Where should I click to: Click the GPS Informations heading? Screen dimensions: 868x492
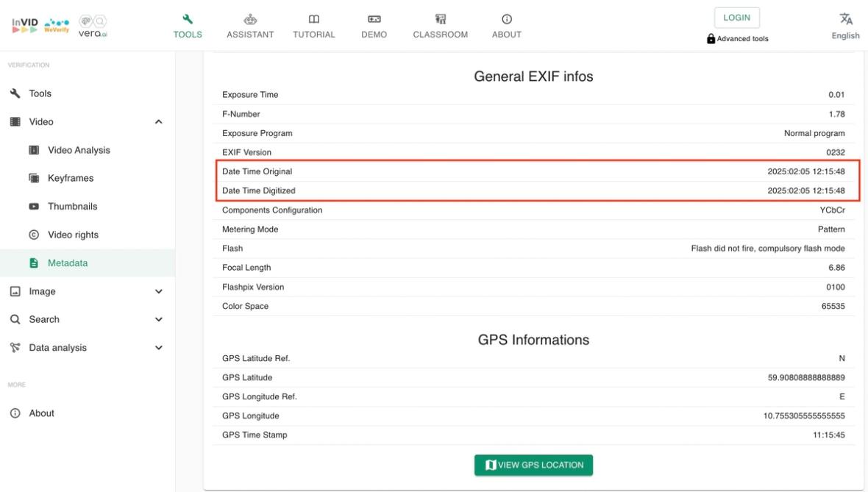pyautogui.click(x=533, y=340)
